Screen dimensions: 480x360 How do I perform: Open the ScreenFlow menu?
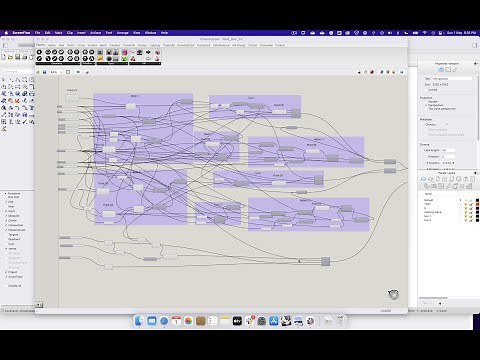click(21, 33)
